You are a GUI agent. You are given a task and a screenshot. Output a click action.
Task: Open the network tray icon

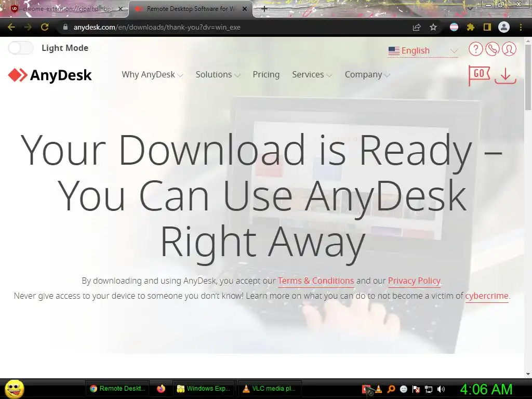click(429, 389)
